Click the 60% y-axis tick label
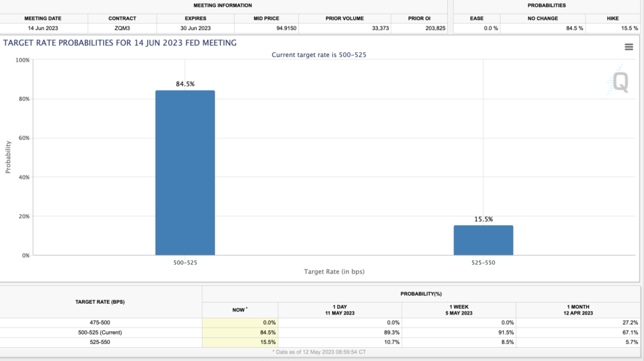 coord(24,138)
